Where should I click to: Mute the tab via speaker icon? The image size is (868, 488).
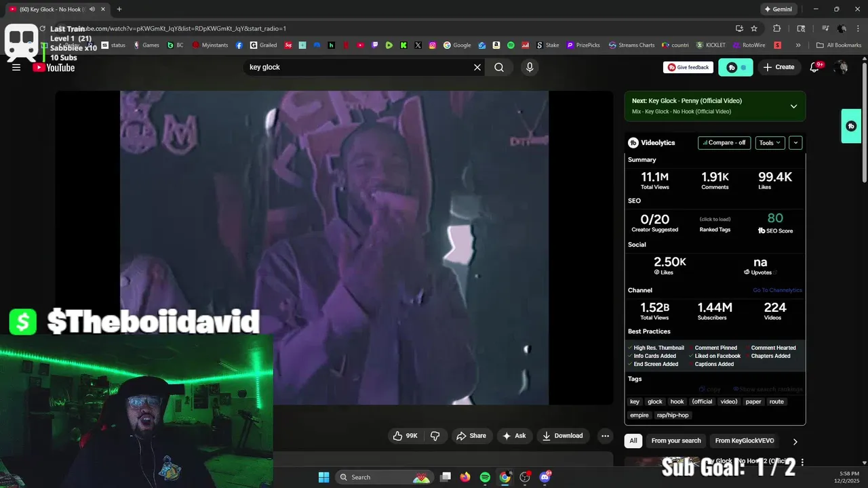(x=92, y=9)
